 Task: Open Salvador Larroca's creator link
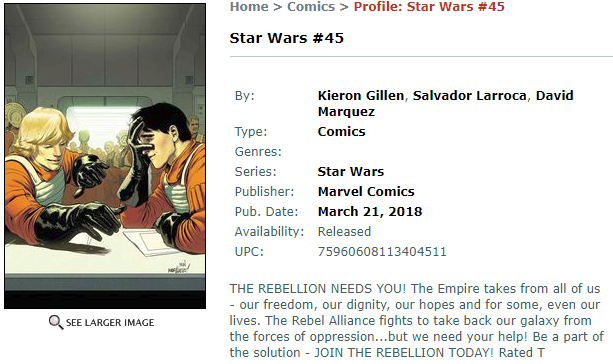pyautogui.click(x=470, y=95)
